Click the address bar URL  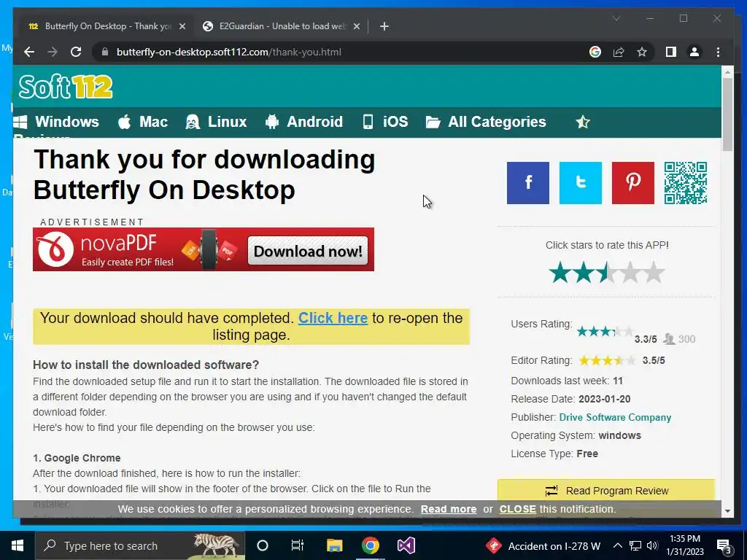228,52
